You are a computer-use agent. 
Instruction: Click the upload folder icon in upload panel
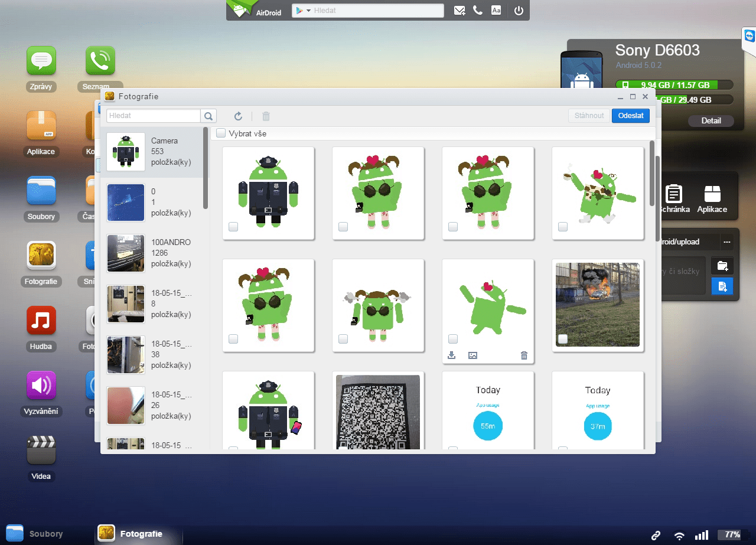pos(722,266)
